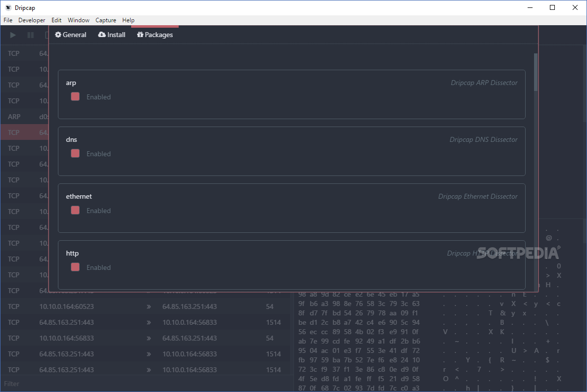This screenshot has width=587, height=392.
Task: Click hex row starting with 72 3c f9
Action: click(359, 369)
